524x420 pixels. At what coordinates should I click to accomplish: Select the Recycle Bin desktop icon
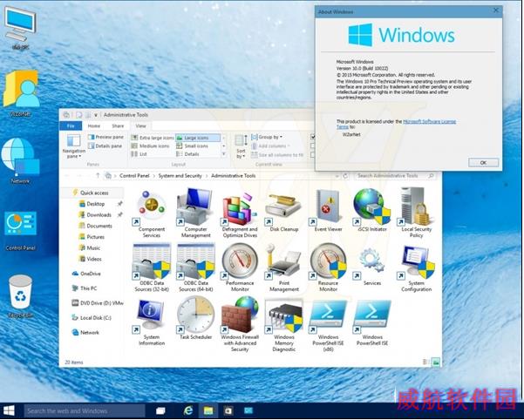tap(20, 296)
